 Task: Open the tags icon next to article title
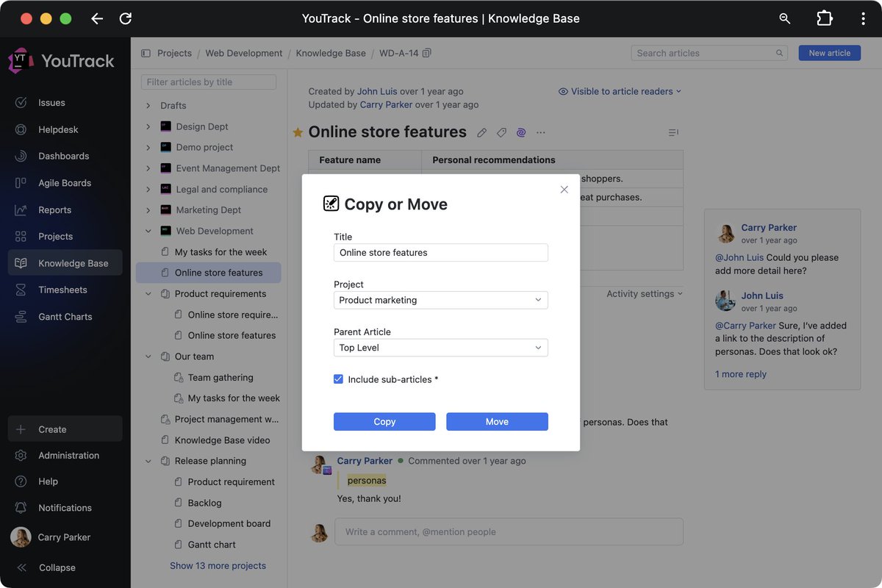pos(501,132)
